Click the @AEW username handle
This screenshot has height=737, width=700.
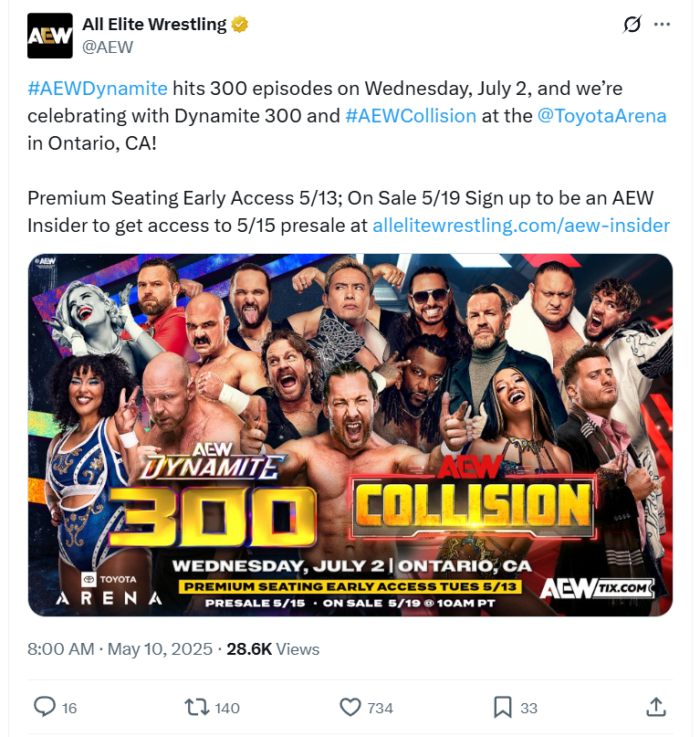click(108, 46)
